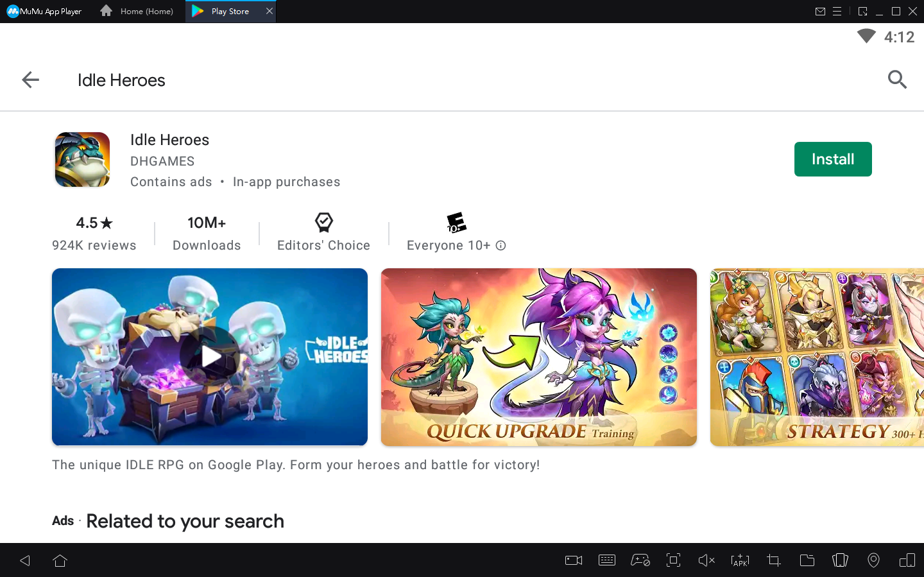Install Idle Heroes
Image resolution: width=924 pixels, height=577 pixels.
pos(833,159)
